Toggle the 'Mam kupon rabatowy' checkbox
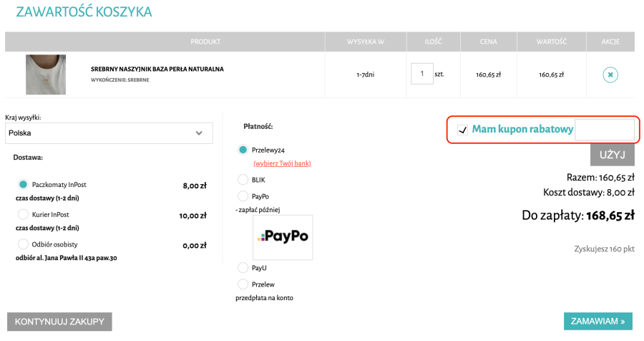The width and height of the screenshot is (644, 341). (462, 130)
